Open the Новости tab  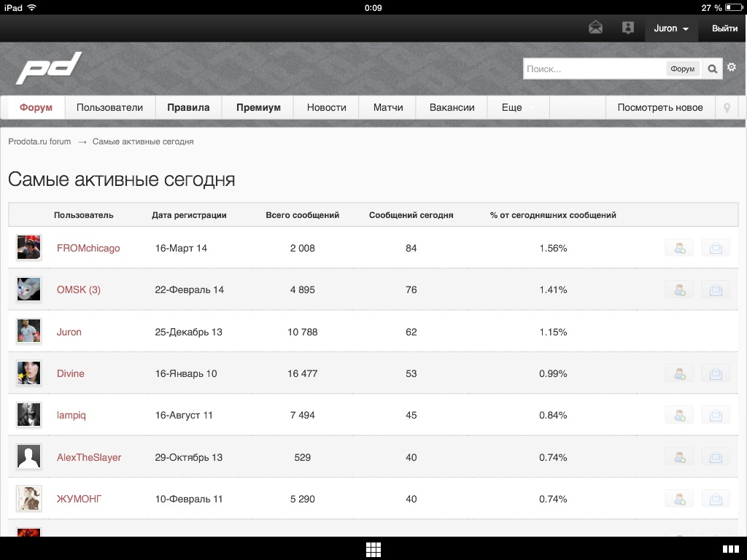point(326,107)
